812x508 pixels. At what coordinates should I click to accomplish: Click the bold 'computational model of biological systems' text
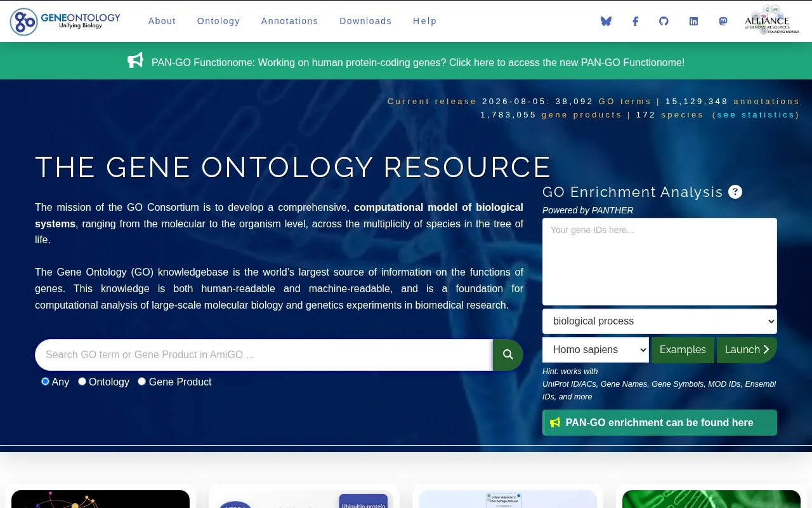coord(279,215)
